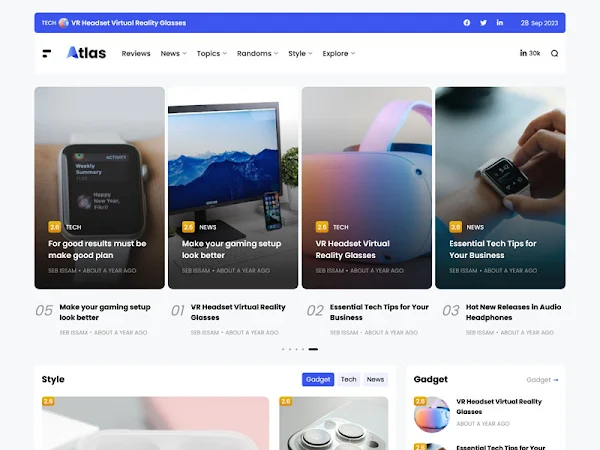Open sidebar VR headset round thumbnail
The height and width of the screenshot is (450, 600).
coord(432,415)
